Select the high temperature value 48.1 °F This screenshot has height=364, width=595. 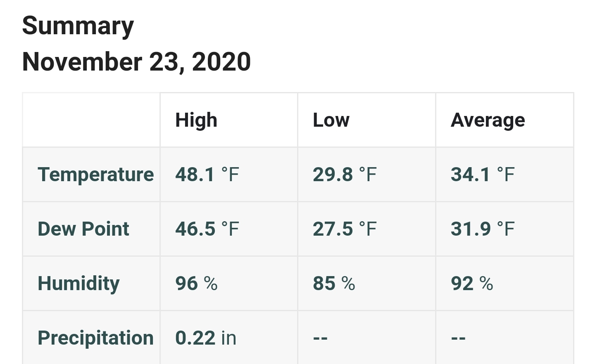(x=207, y=175)
